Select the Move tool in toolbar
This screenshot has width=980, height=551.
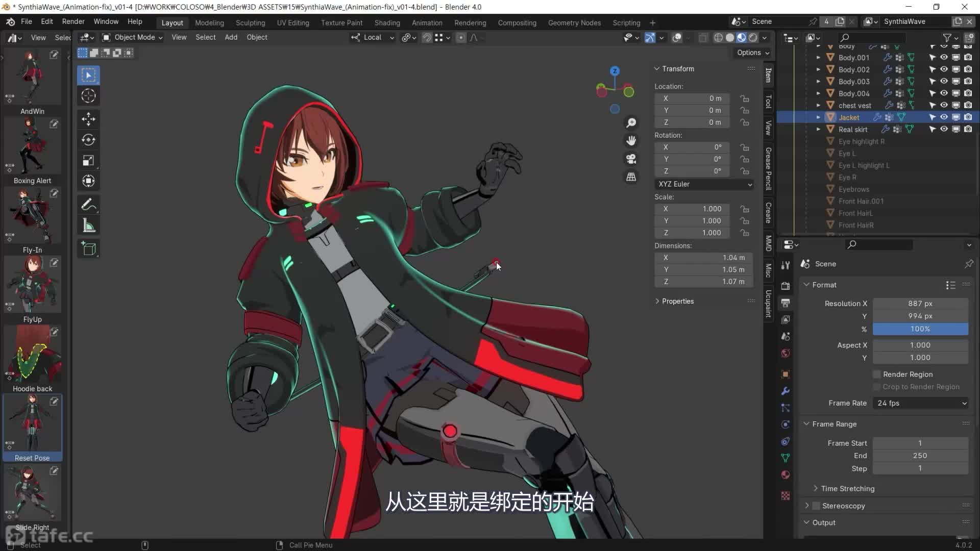click(x=88, y=119)
